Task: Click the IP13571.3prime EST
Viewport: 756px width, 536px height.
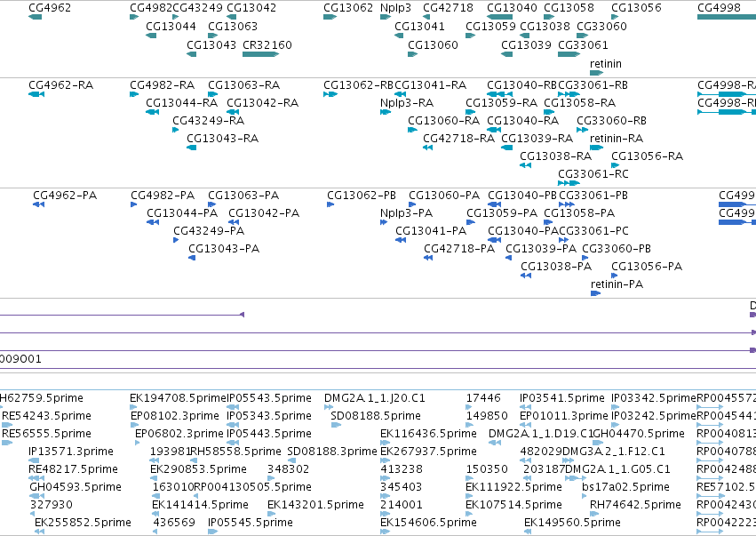Action: pos(71,451)
